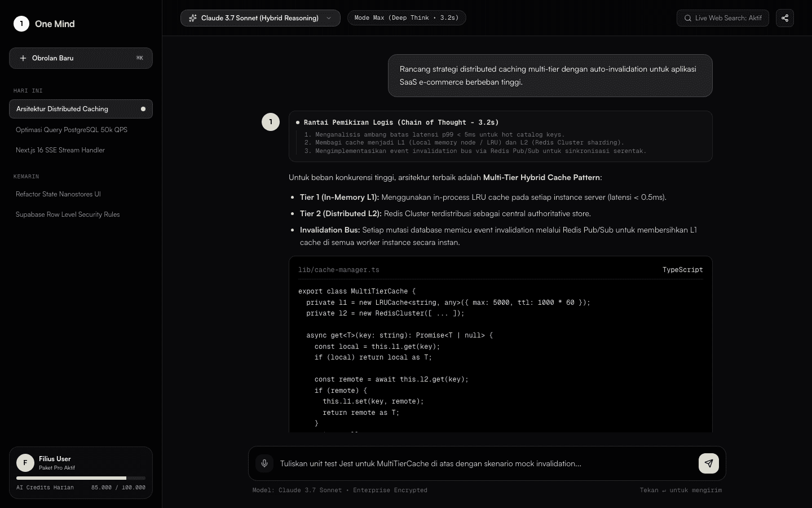Click the sparkle icon beside Claude 3.7 Sonnet

click(193, 18)
